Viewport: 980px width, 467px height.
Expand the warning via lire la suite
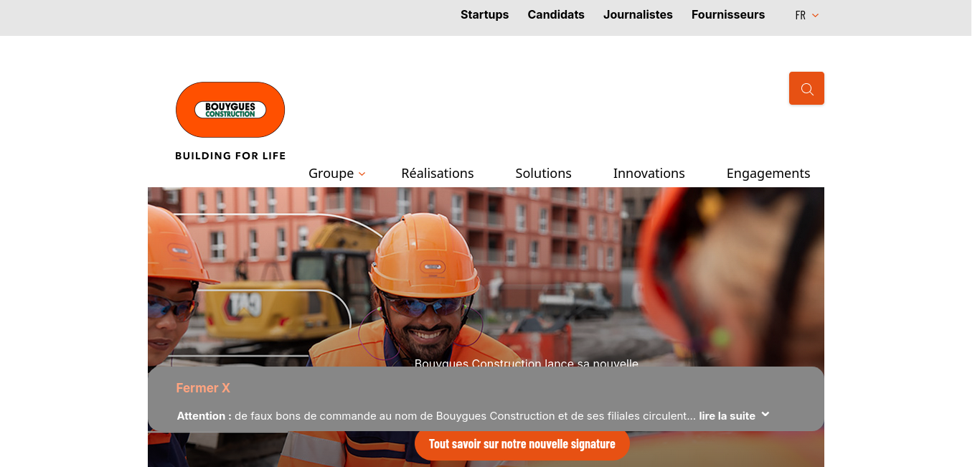pyautogui.click(x=727, y=416)
